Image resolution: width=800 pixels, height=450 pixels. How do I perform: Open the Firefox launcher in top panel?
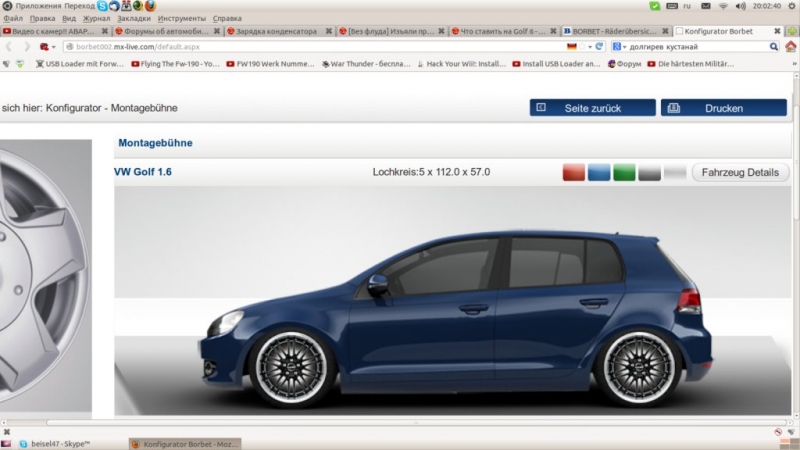coord(150,6)
